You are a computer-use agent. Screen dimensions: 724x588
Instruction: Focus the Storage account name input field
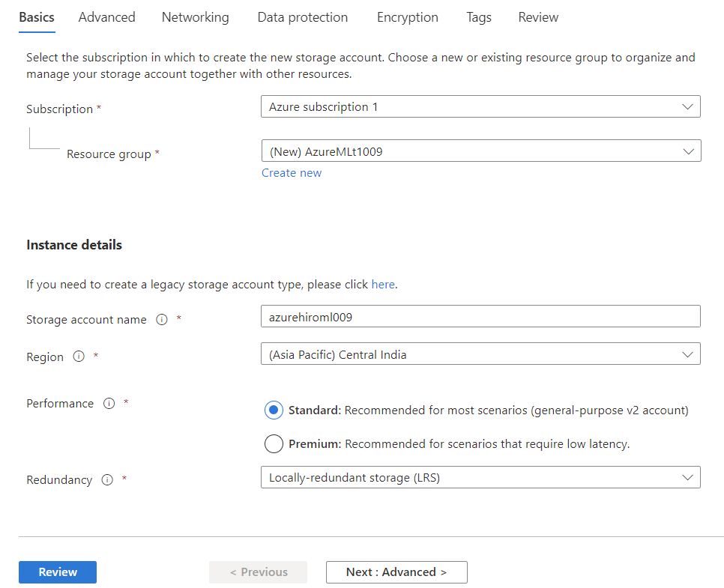click(x=480, y=316)
